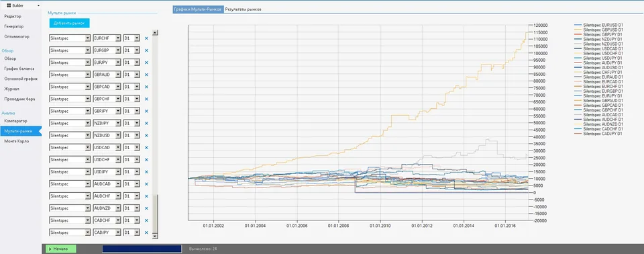Screen dimensions: 644x254
Task: Delete the AUDCAD market entry
Action: click(x=146, y=184)
